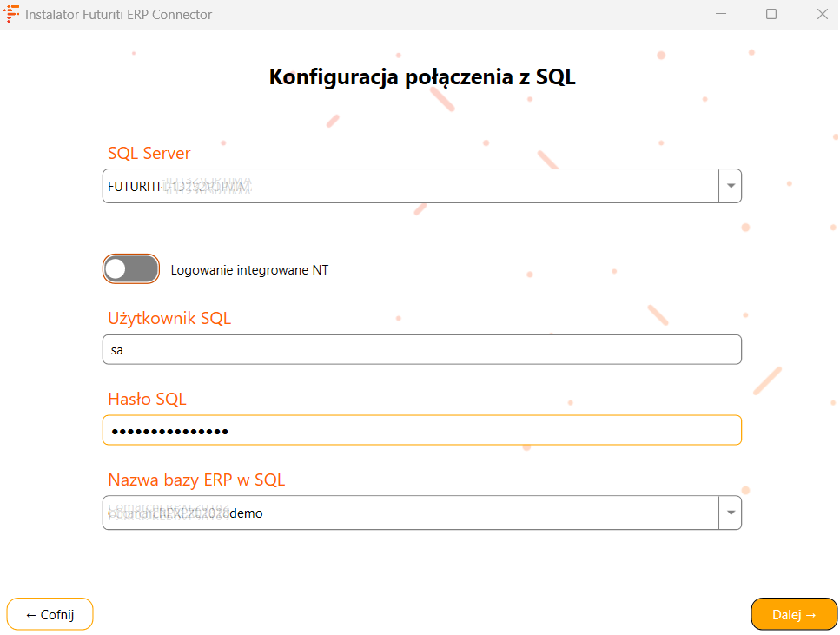Minimize the installer window

point(721,14)
